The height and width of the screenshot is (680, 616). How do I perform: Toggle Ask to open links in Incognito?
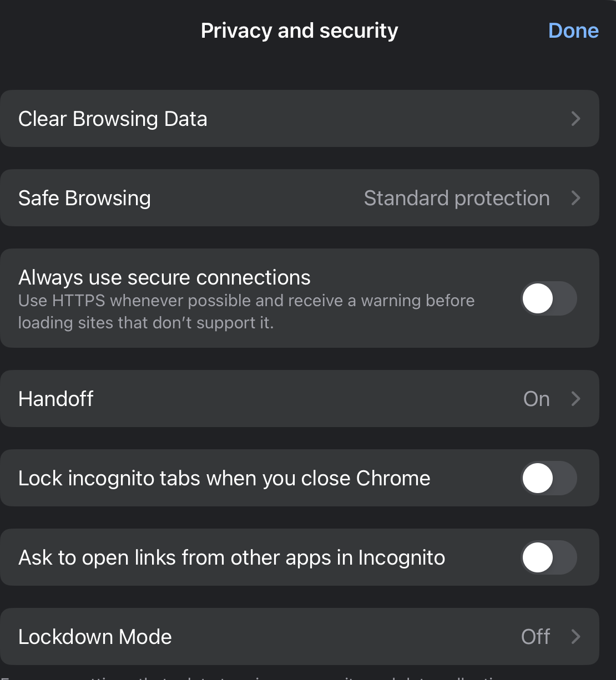click(x=548, y=557)
